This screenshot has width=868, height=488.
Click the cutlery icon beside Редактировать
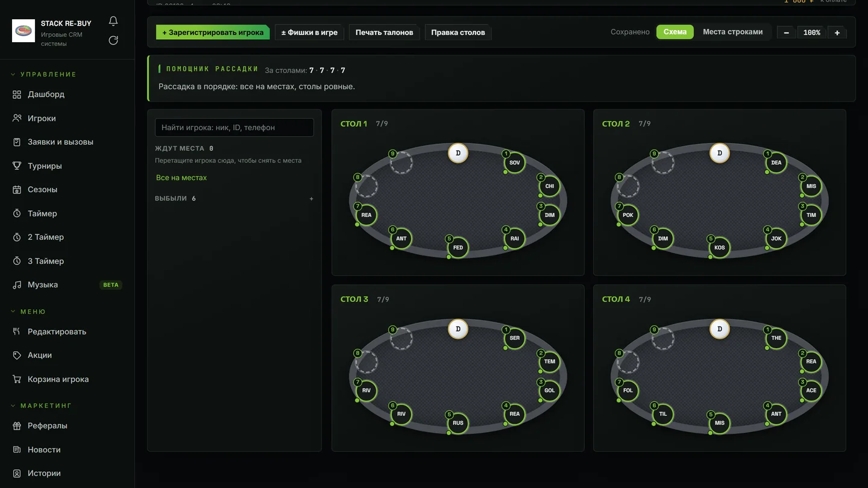click(x=17, y=331)
